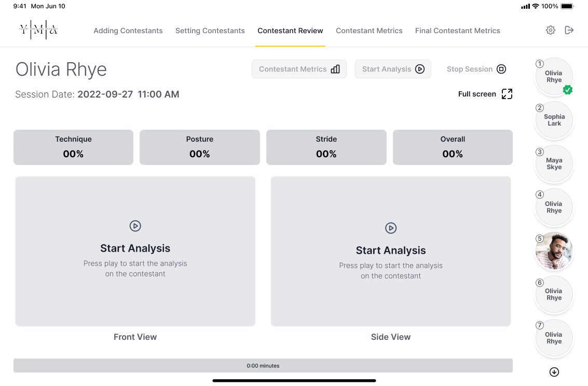
Task: Open the Contestant Metrics tab
Action: coord(369,31)
